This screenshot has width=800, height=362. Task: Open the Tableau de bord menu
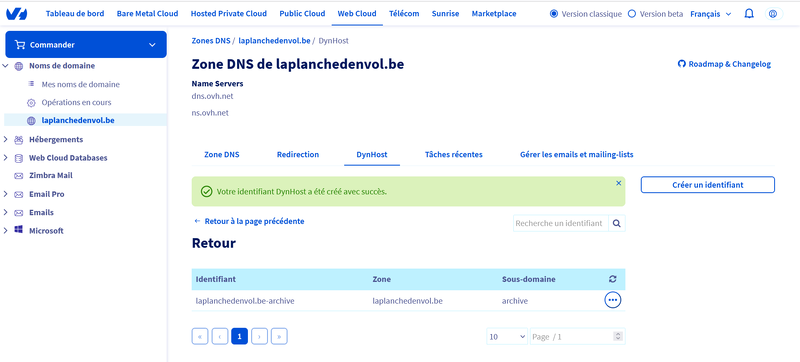(x=75, y=14)
